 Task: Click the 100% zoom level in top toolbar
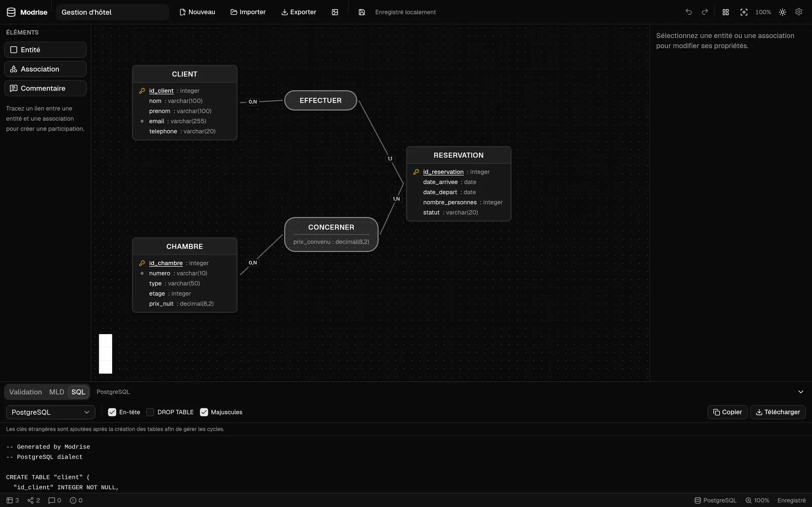[x=763, y=12]
